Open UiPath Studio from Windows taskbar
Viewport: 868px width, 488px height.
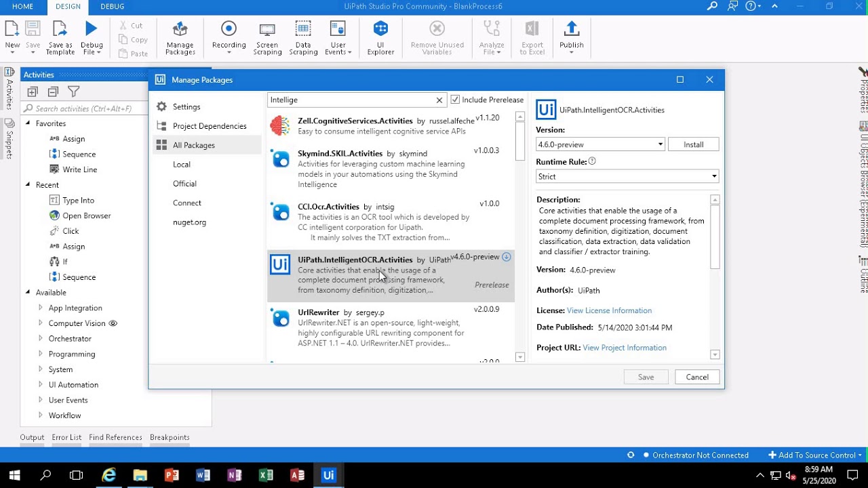[x=328, y=475]
